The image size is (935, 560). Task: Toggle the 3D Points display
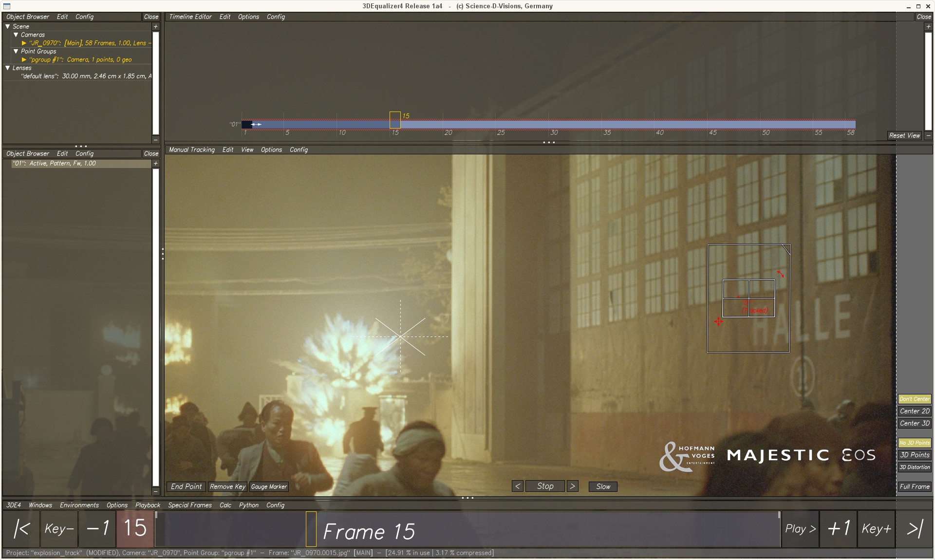pos(915,455)
